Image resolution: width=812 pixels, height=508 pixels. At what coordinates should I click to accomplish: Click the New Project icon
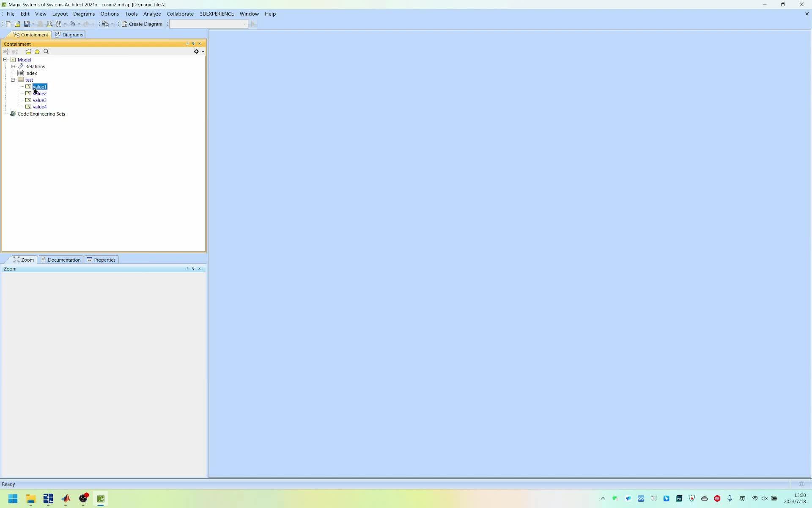click(8, 24)
